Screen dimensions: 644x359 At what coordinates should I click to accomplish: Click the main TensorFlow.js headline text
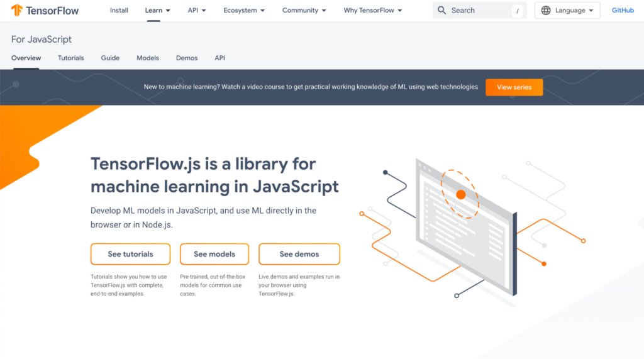click(214, 175)
